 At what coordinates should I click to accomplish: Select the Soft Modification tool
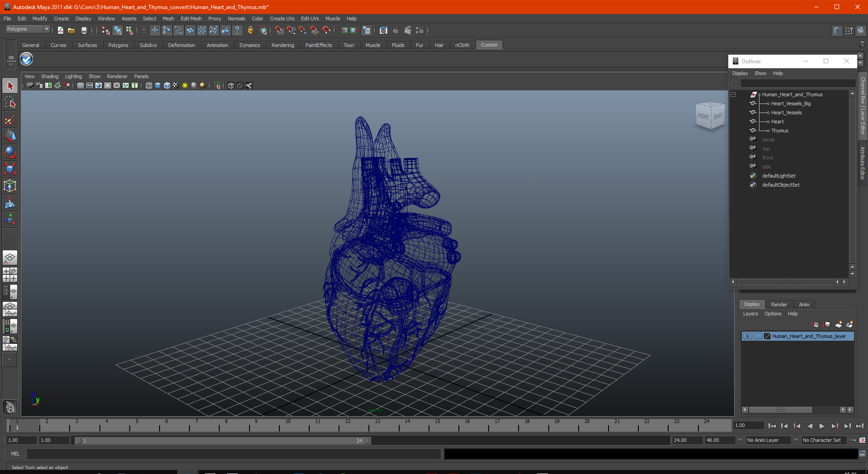[10, 202]
